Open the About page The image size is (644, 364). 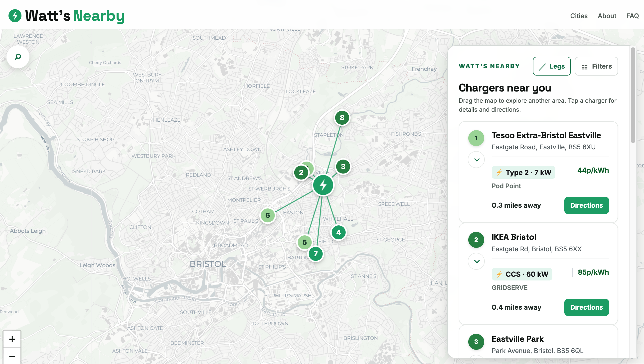(607, 16)
